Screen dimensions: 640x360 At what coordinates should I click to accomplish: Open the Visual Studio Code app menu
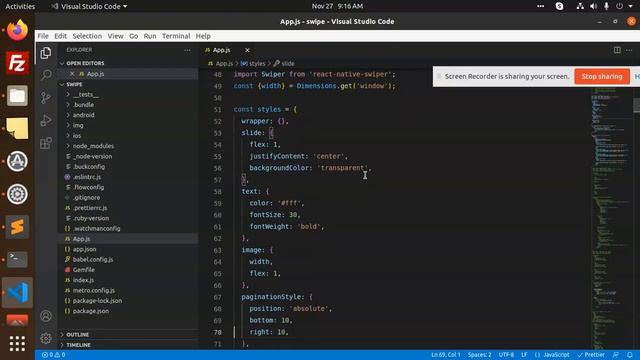coord(89,6)
